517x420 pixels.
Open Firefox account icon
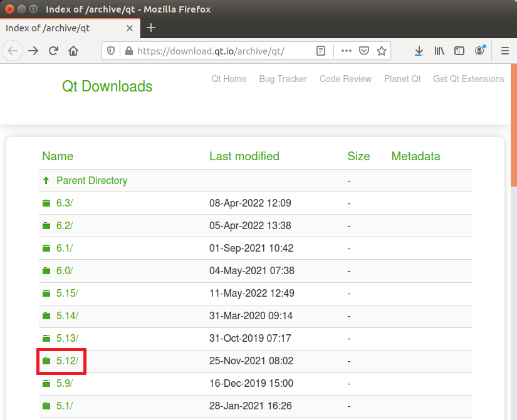480,50
